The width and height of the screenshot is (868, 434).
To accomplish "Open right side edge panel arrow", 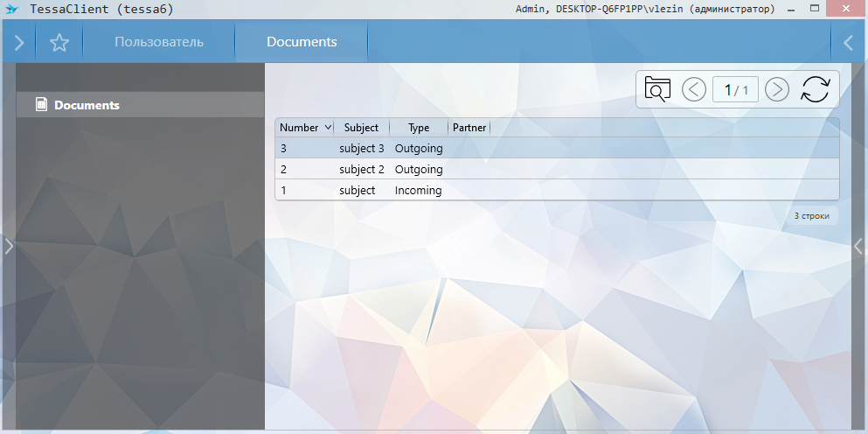I will [x=858, y=247].
